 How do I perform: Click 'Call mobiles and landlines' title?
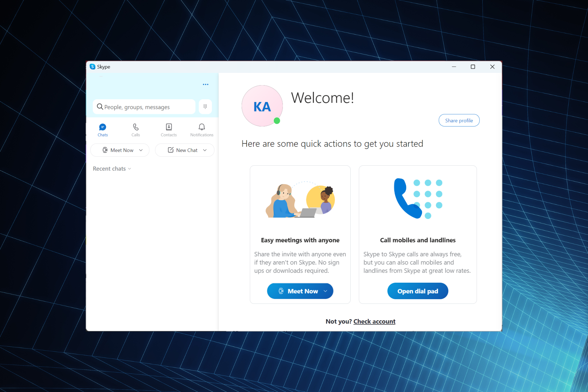pyautogui.click(x=418, y=240)
